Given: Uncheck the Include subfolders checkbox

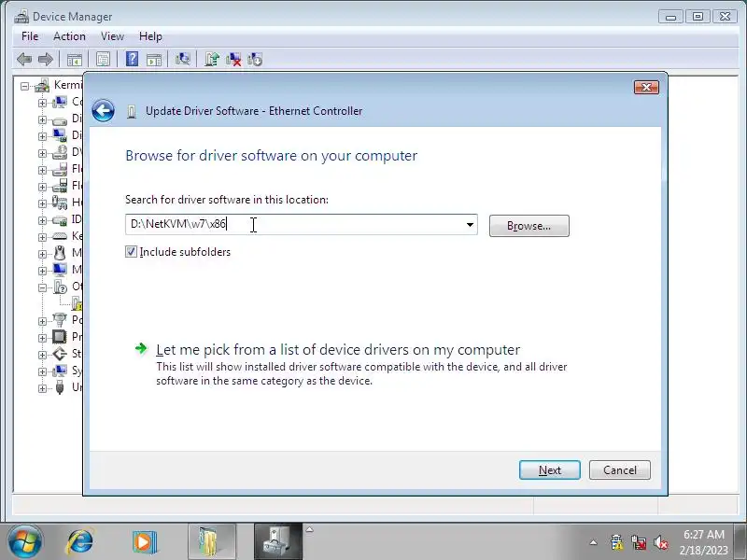Looking at the screenshot, I should pos(131,251).
